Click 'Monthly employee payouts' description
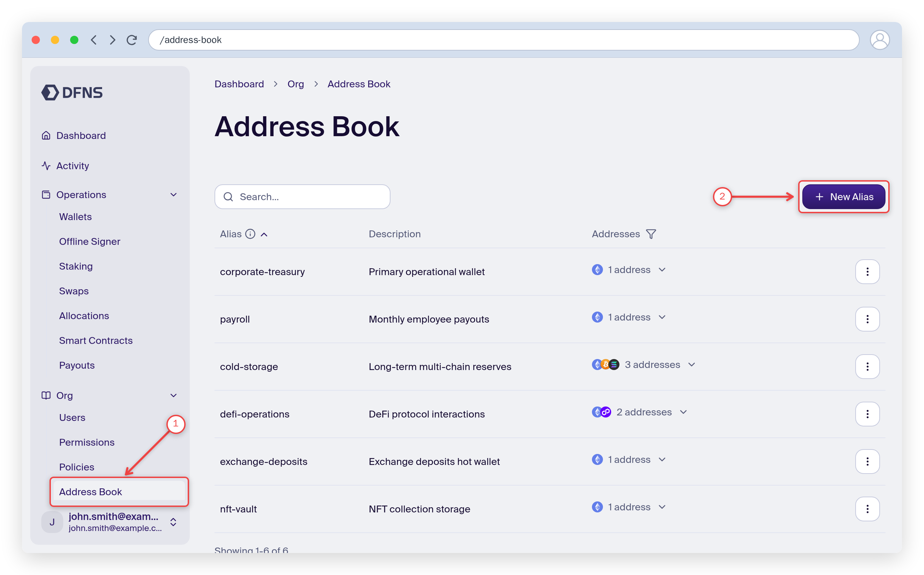Image resolution: width=924 pixels, height=575 pixels. pyautogui.click(x=429, y=319)
